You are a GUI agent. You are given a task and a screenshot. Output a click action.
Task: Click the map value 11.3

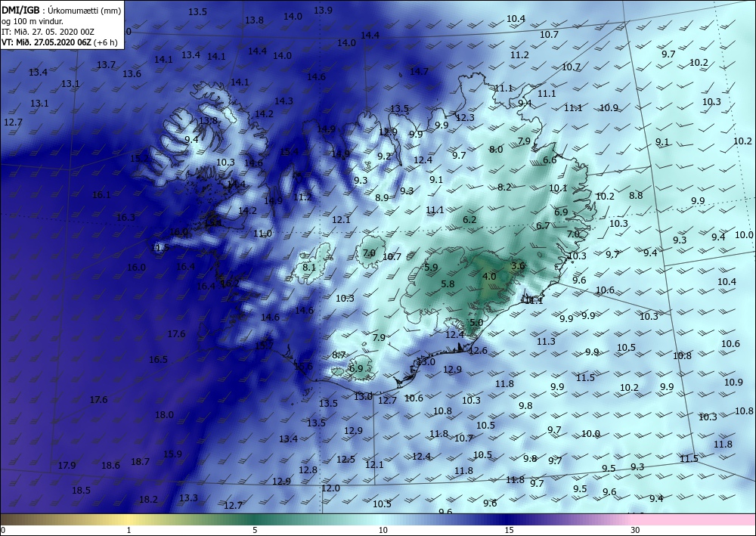(546, 341)
